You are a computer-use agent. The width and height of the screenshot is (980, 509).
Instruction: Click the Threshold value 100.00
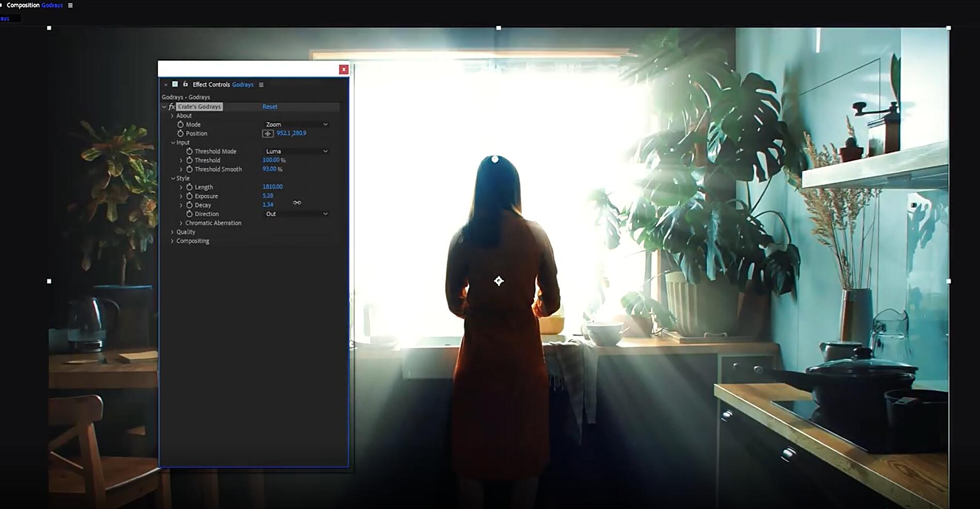point(271,160)
